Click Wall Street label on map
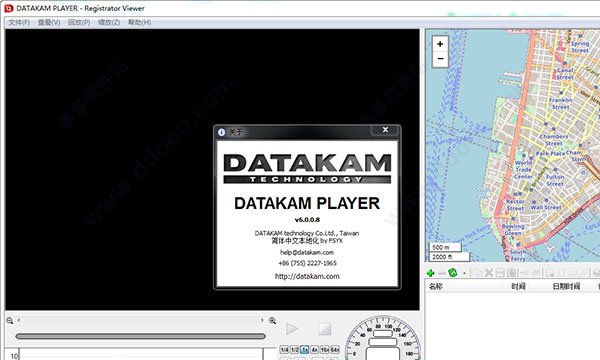This screenshot has height=360, width=600. (546, 207)
